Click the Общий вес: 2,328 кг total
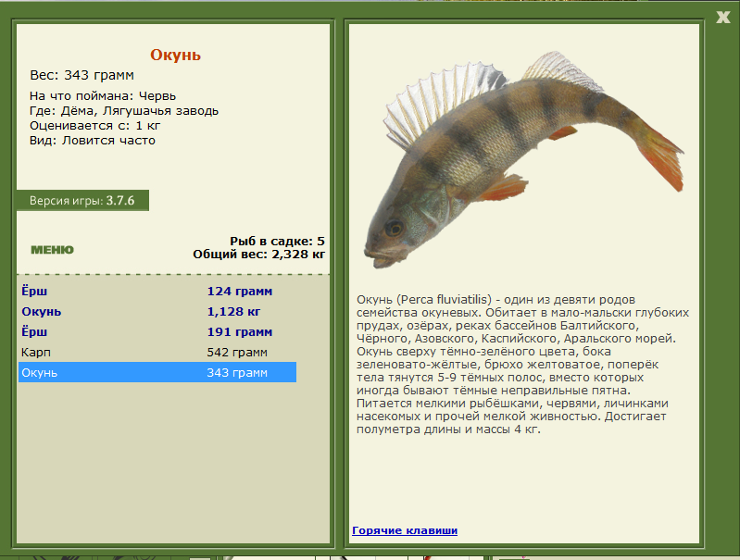 click(258, 254)
